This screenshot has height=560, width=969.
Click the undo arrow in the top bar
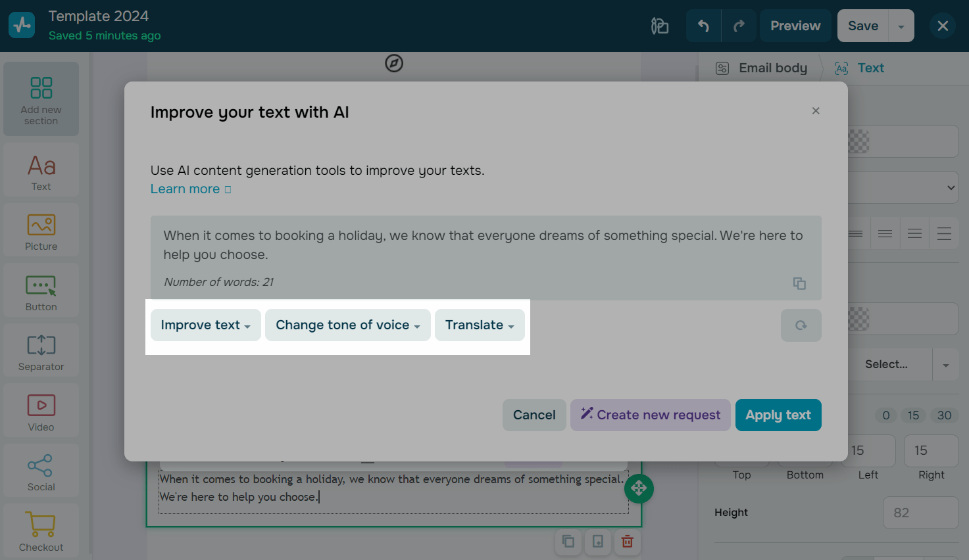[703, 26]
